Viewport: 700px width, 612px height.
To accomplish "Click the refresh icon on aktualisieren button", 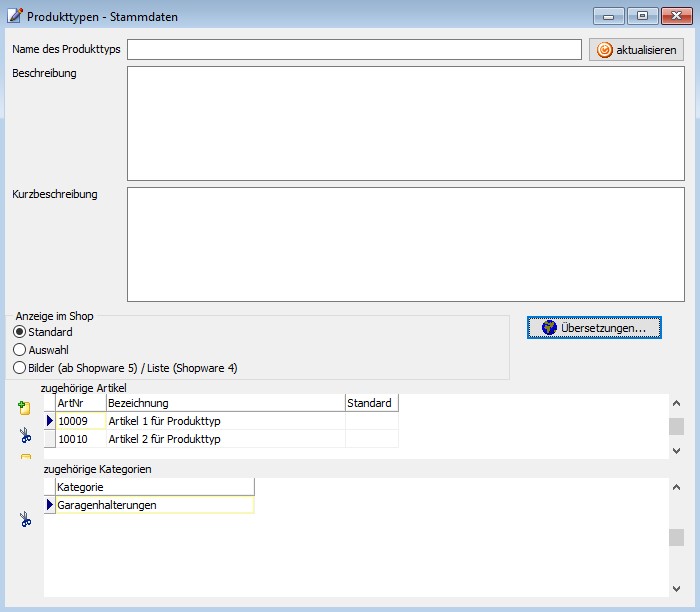I will click(x=604, y=50).
